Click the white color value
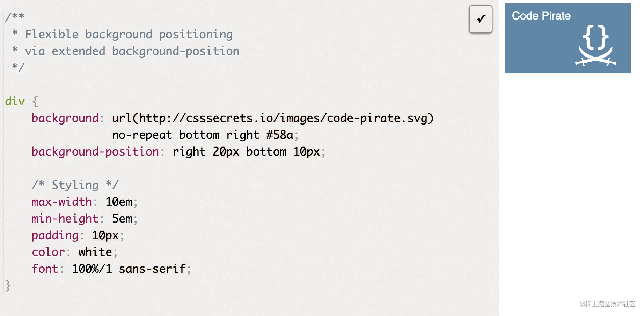Screen dimensions: 644x316 [x=95, y=252]
